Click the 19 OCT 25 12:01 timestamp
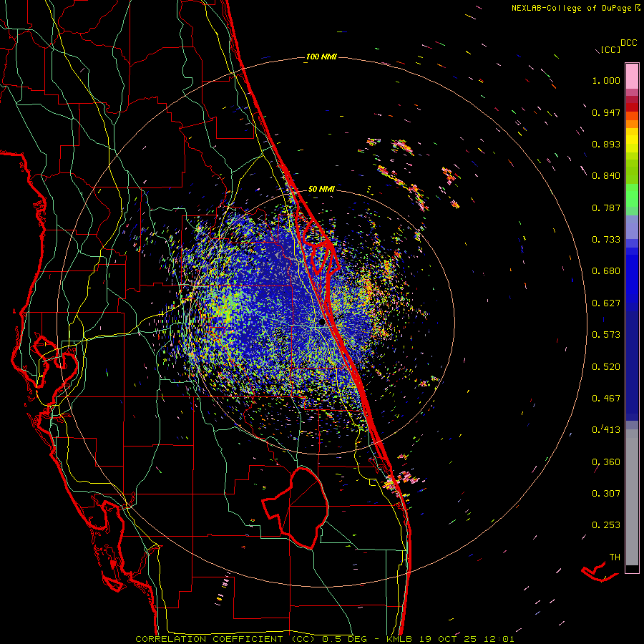 click(467, 639)
